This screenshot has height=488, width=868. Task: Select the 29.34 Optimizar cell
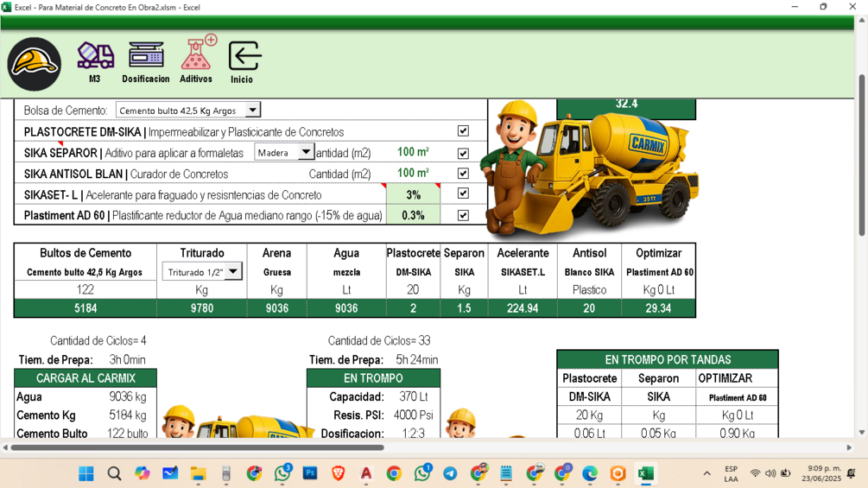click(x=658, y=308)
